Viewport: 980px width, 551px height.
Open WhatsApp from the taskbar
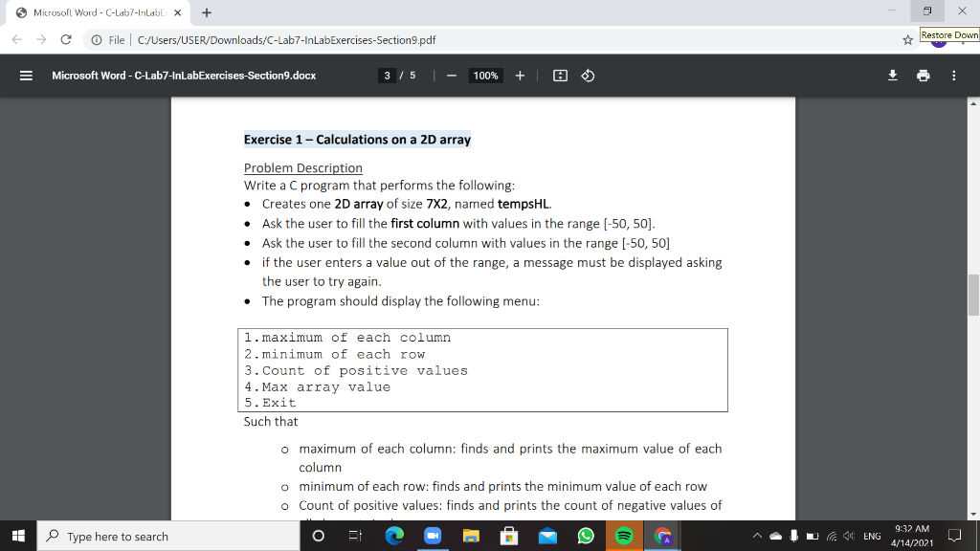tap(586, 536)
